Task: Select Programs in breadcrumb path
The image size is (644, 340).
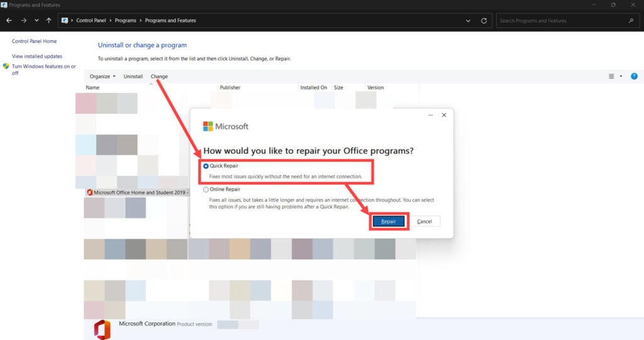Action: click(125, 21)
